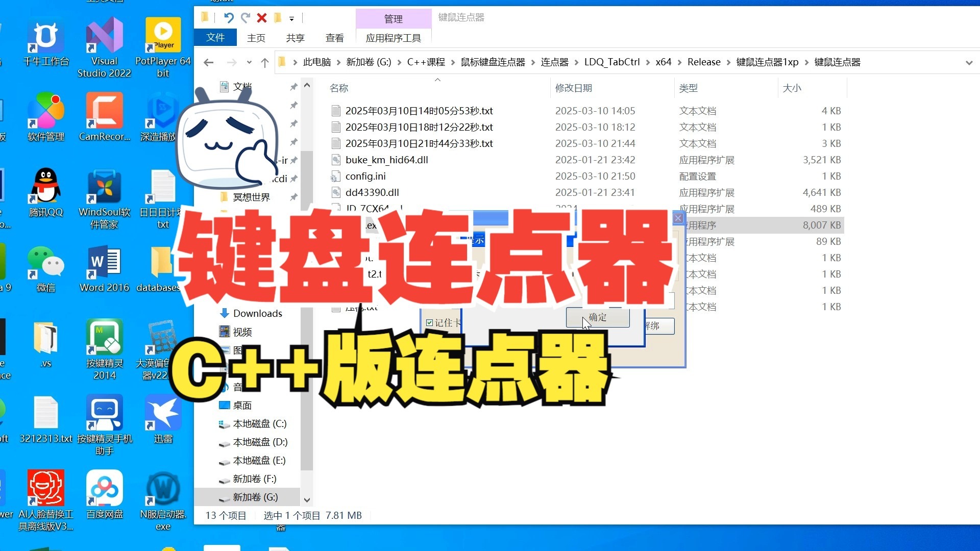The height and width of the screenshot is (551, 980).
Task: Launch 百度网盘 desktop icon
Action: [104, 494]
